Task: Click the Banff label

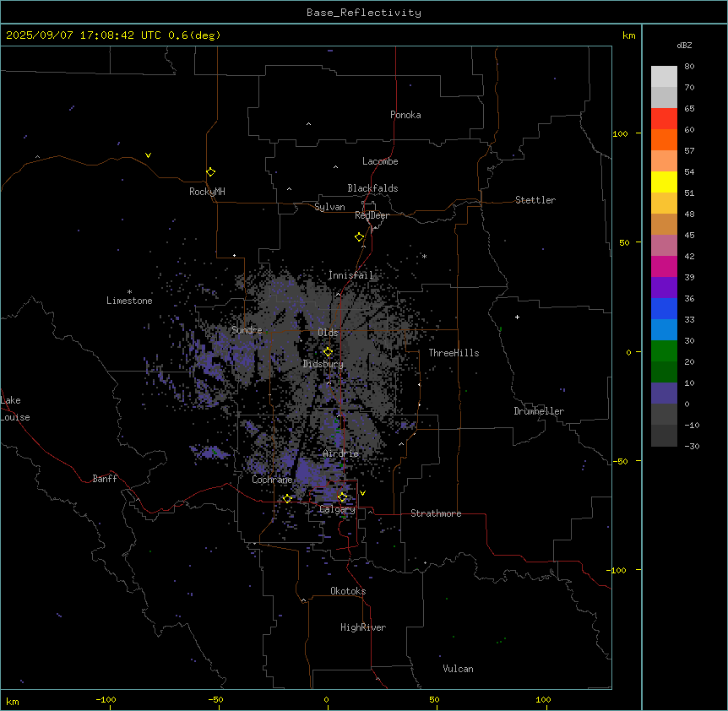Action: 105,479
